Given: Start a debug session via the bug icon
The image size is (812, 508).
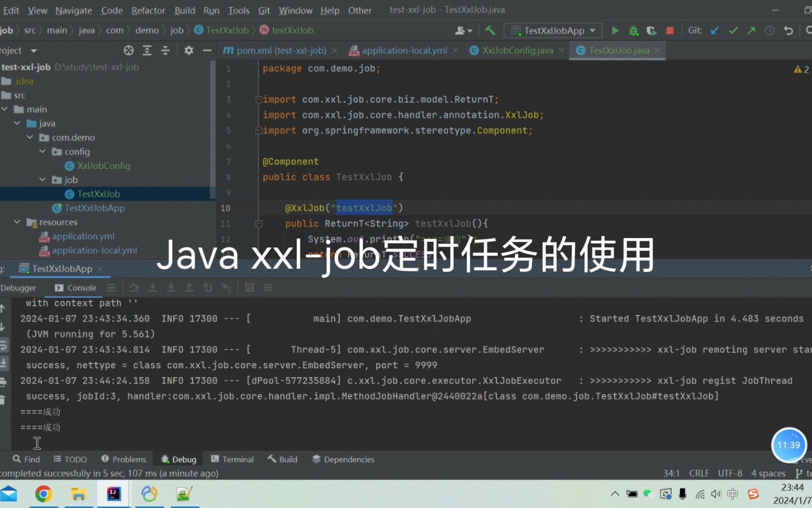Looking at the screenshot, I should (x=633, y=30).
